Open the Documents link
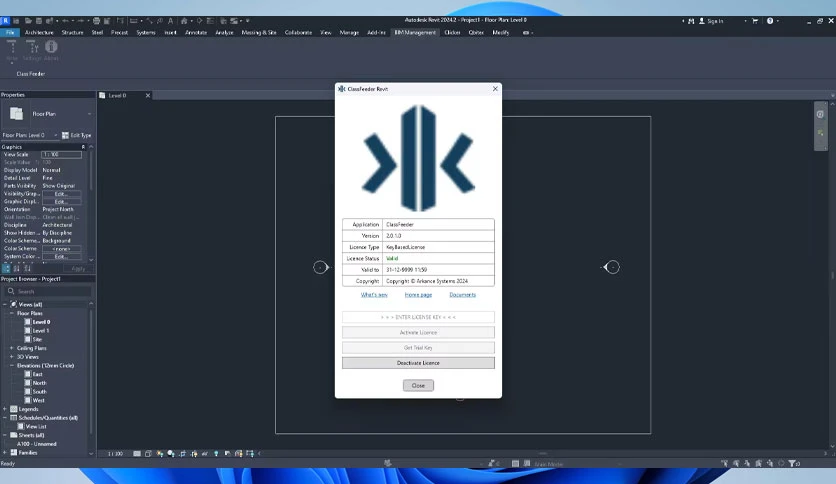This screenshot has height=484, width=836. [x=462, y=295]
